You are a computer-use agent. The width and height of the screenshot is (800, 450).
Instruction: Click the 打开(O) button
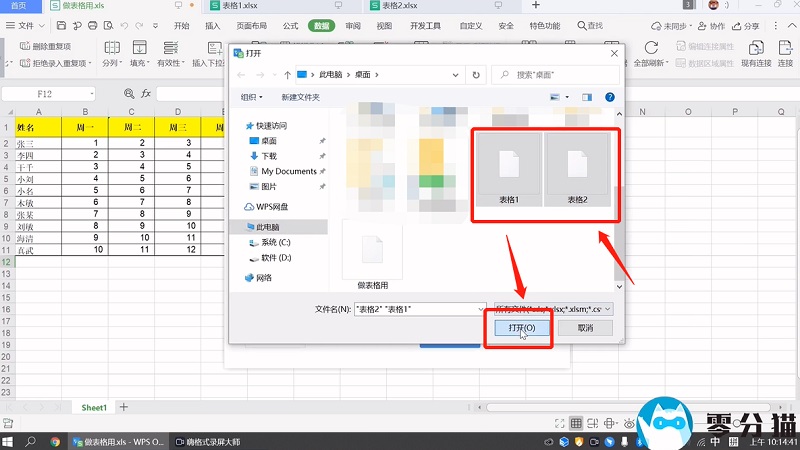[521, 328]
